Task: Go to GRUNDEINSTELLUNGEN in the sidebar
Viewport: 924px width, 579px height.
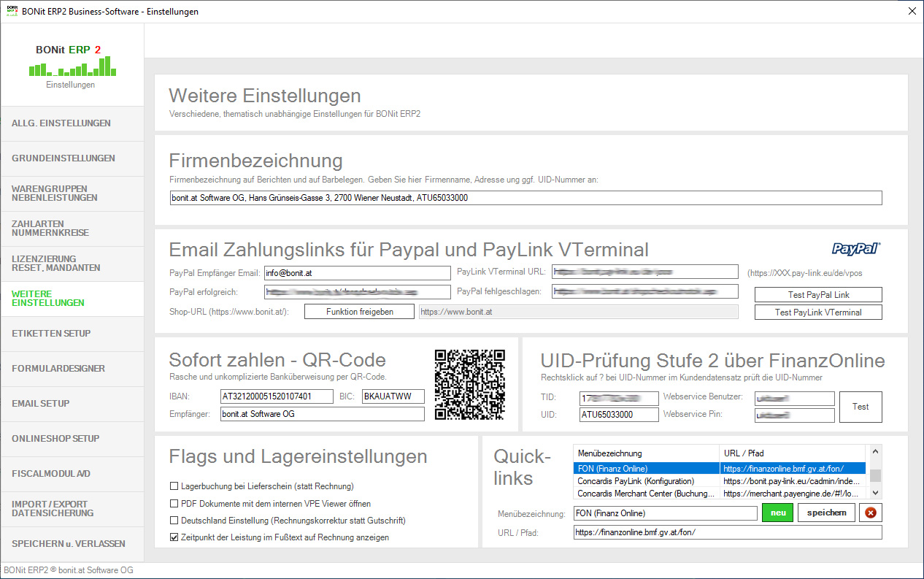Action: pos(72,158)
